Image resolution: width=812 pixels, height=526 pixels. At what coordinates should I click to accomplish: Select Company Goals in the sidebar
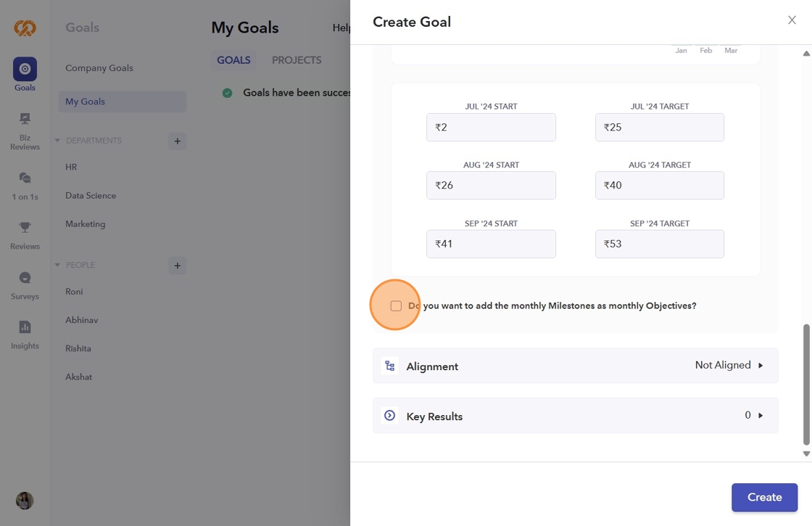click(99, 68)
